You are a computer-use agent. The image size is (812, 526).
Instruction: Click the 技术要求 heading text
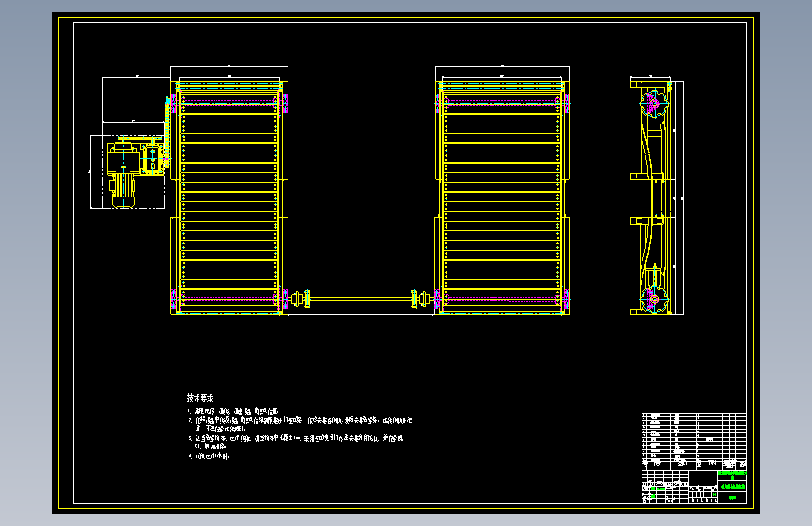pos(199,398)
